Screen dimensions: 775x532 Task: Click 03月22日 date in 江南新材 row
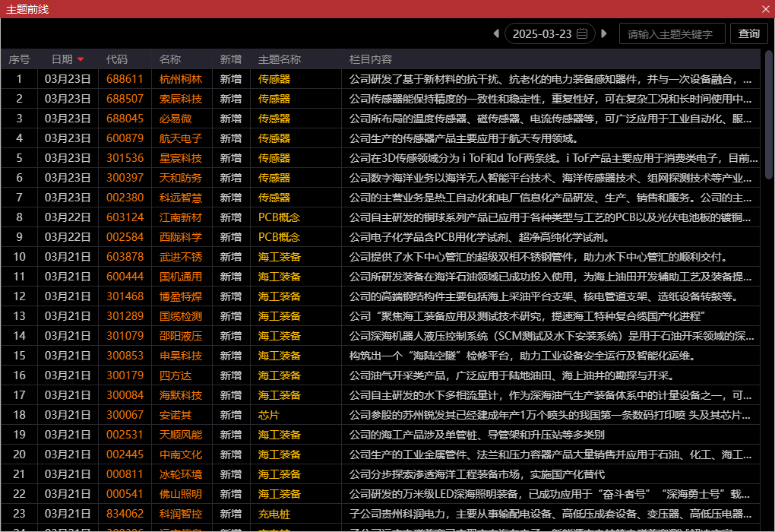(x=67, y=217)
